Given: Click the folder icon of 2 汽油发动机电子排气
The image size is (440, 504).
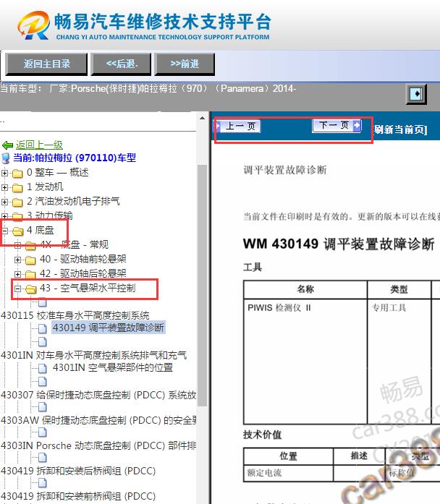Looking at the screenshot, I should [x=17, y=202].
